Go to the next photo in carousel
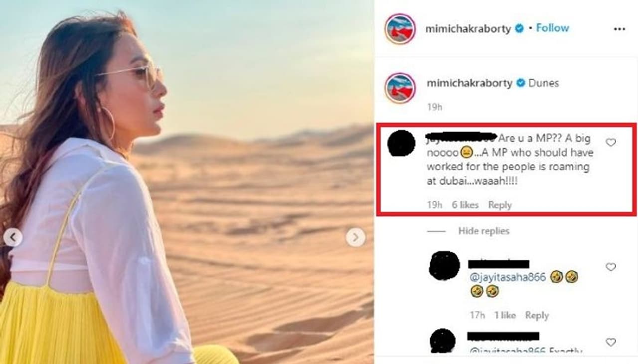The height and width of the screenshot is (364, 638). pyautogui.click(x=355, y=238)
